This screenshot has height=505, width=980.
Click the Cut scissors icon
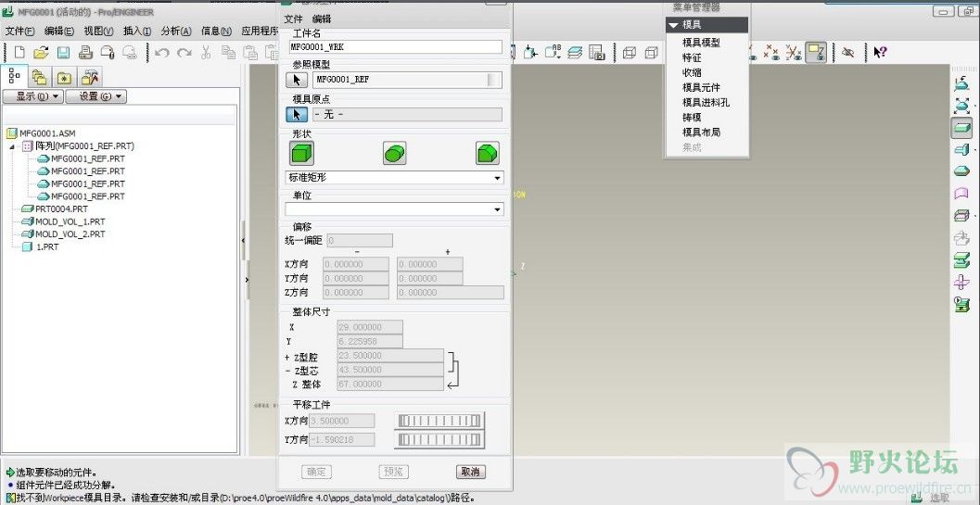click(206, 53)
